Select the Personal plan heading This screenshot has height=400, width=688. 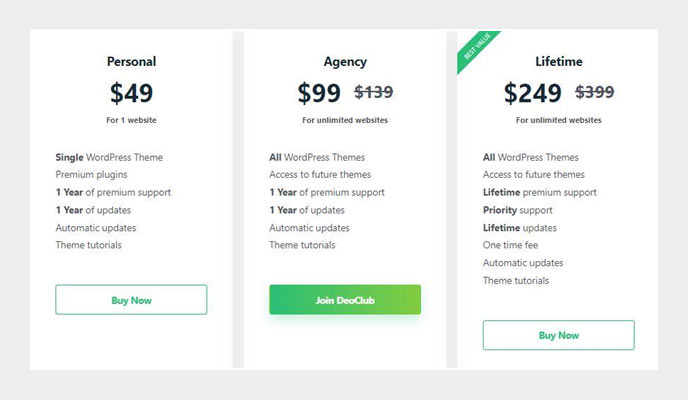coord(131,61)
